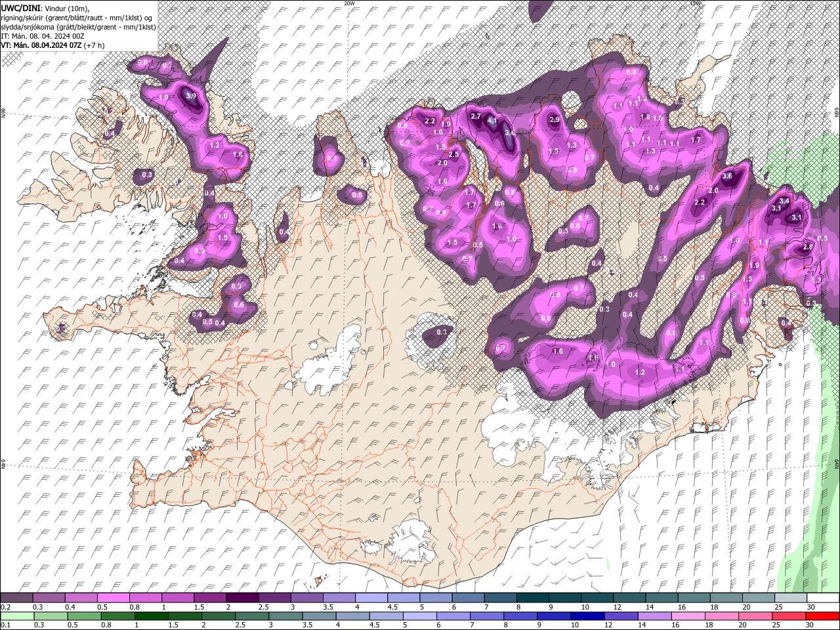Image resolution: width=840 pixels, height=630 pixels.
Task: Click the 3.9 snowfall value in the Westfjords
Action: (191, 96)
